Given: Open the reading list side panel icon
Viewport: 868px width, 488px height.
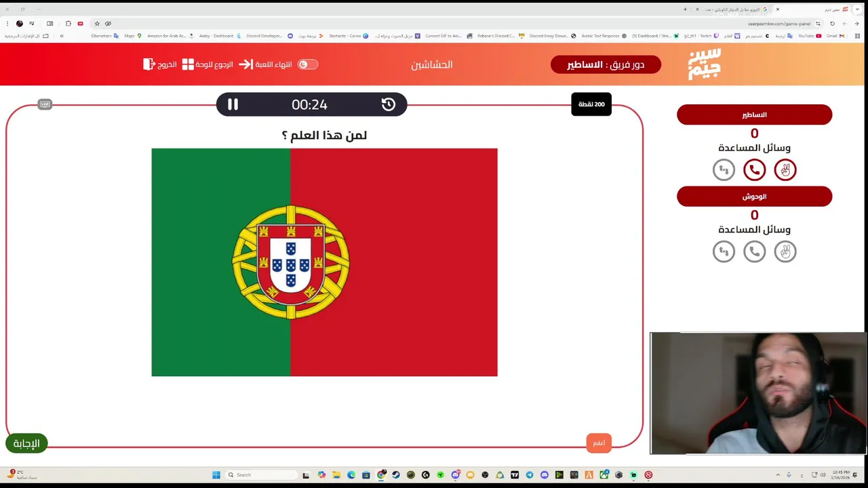Looking at the screenshot, I should pyautogui.click(x=50, y=23).
